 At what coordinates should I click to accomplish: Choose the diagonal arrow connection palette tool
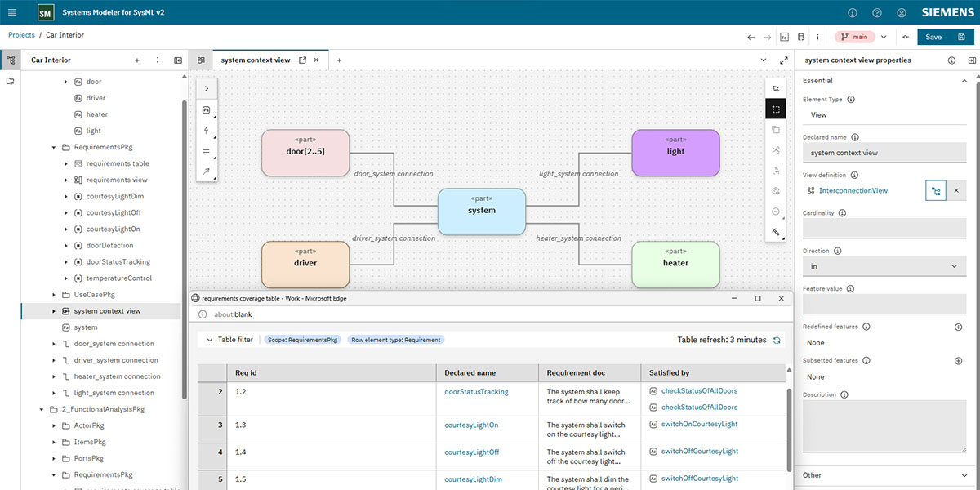(x=206, y=171)
